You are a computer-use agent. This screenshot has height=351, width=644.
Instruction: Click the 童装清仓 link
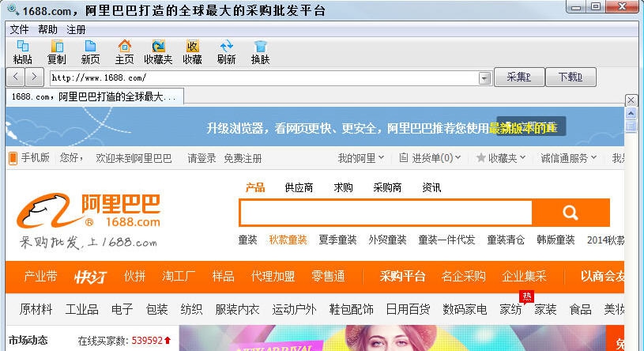506,240
